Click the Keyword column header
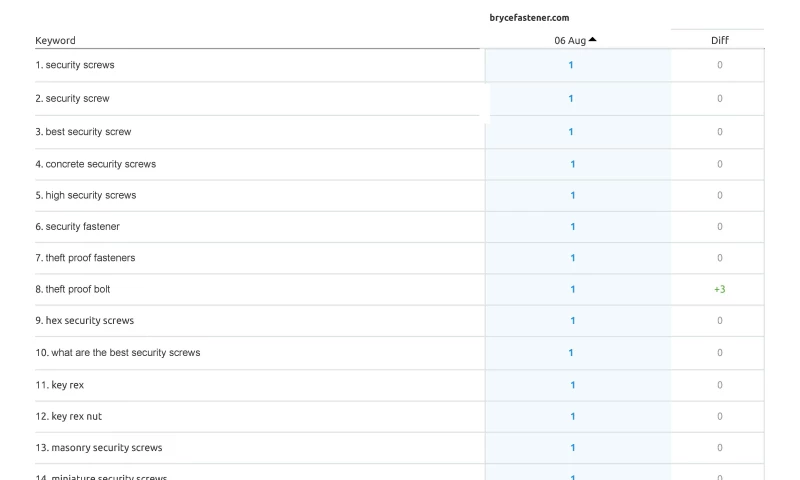This screenshot has width=800, height=480. pyautogui.click(x=55, y=41)
